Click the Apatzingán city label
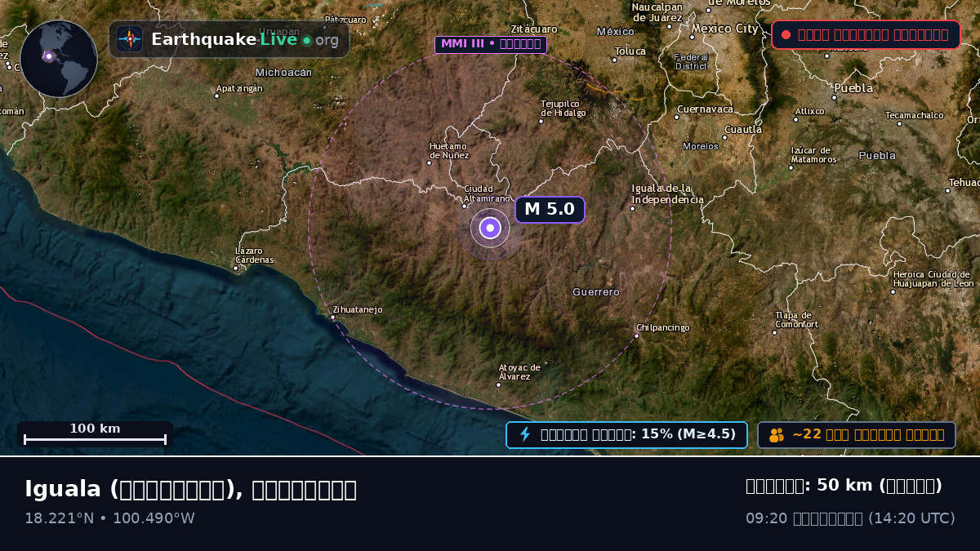Image resolution: width=980 pixels, height=551 pixels. [239, 88]
